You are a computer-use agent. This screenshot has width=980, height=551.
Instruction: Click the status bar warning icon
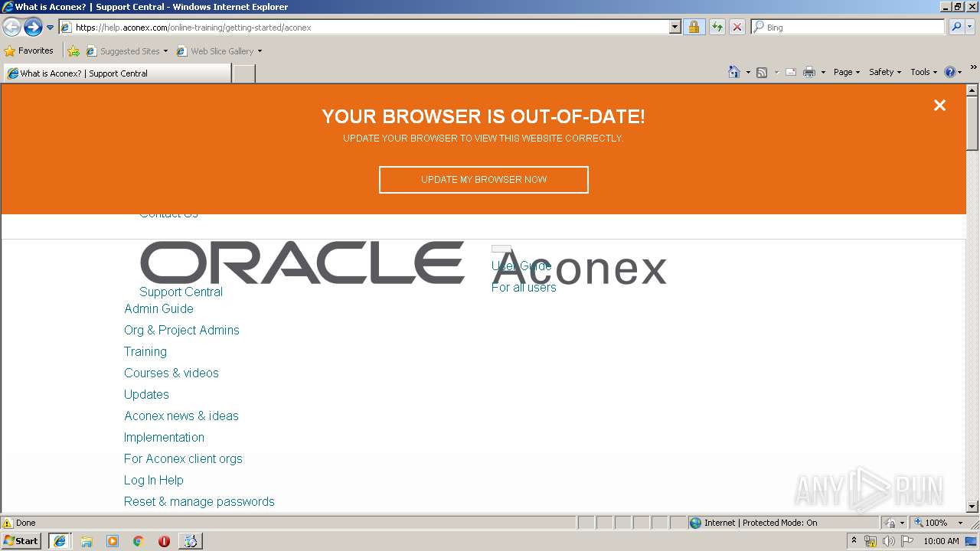coord(8,523)
